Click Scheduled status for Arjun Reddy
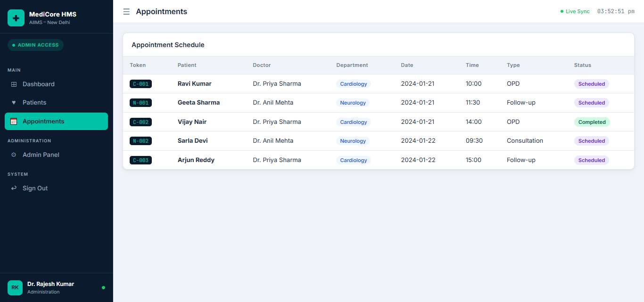644x302 pixels. coord(591,160)
